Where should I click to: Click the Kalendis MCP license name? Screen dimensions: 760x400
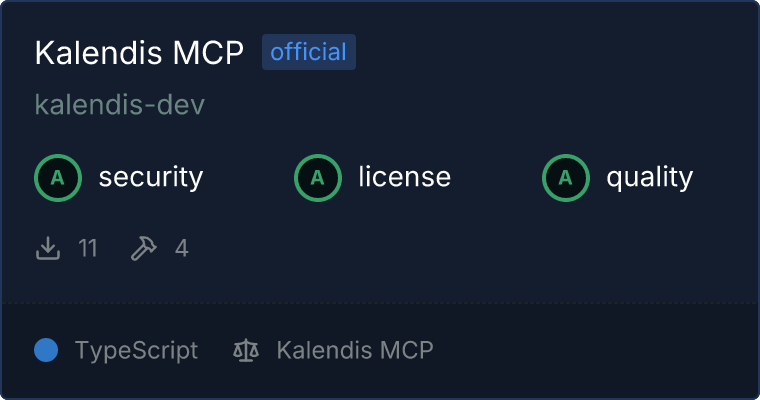point(355,350)
